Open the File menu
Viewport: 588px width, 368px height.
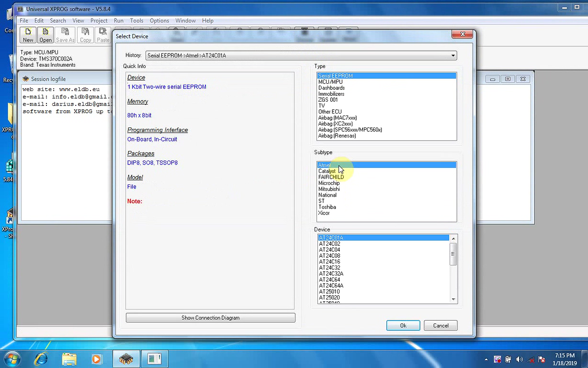tap(24, 21)
